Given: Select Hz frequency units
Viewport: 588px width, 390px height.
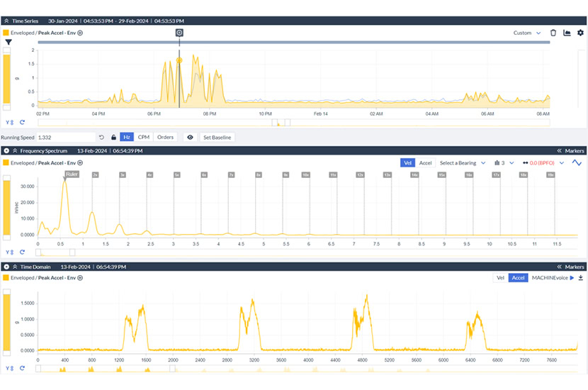Looking at the screenshot, I should [127, 138].
